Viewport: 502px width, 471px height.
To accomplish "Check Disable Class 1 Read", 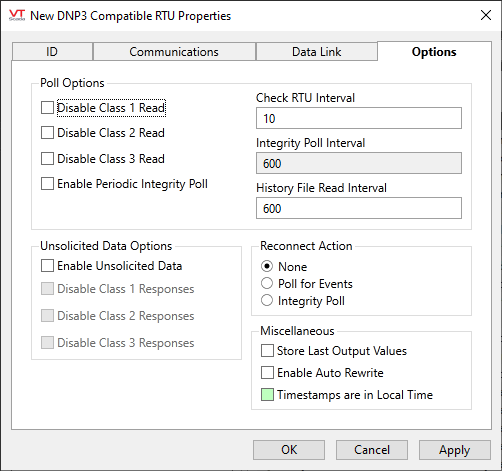I will 47,108.
